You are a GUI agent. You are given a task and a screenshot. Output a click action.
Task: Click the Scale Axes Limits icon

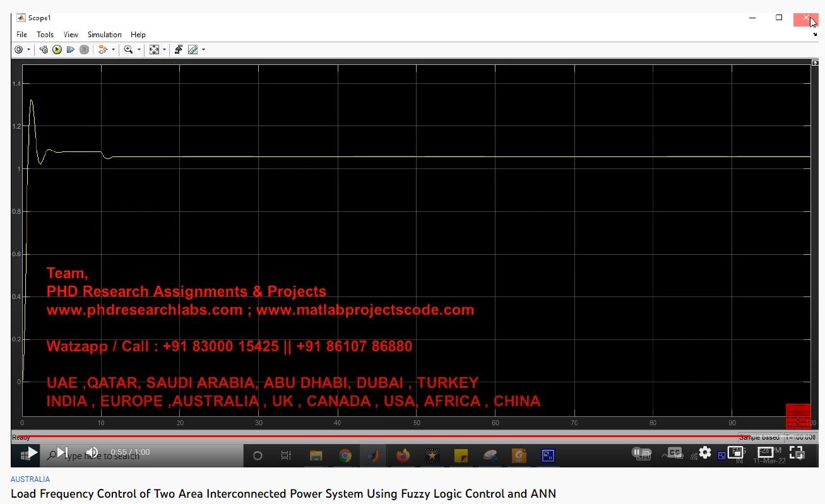pyautogui.click(x=154, y=50)
